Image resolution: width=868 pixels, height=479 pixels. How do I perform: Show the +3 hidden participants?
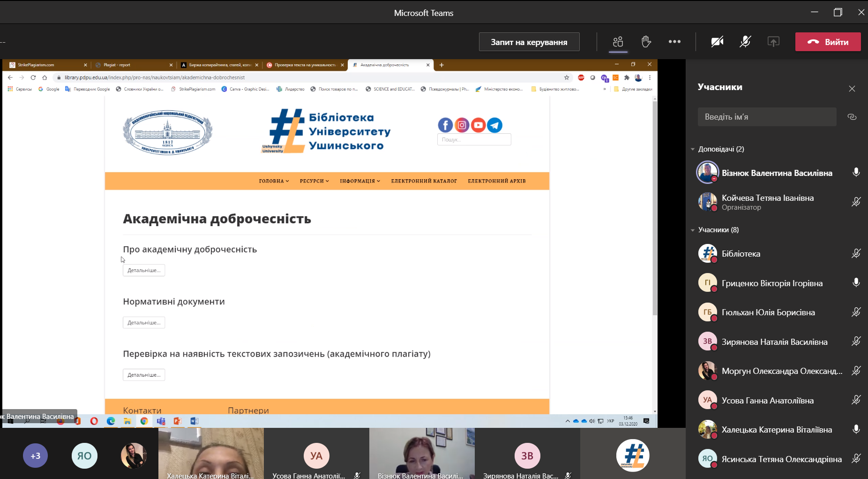pos(36,456)
